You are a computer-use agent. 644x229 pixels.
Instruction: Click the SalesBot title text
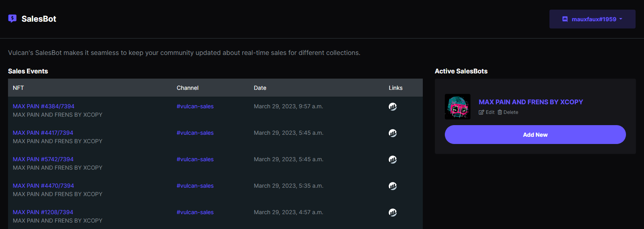tap(39, 19)
